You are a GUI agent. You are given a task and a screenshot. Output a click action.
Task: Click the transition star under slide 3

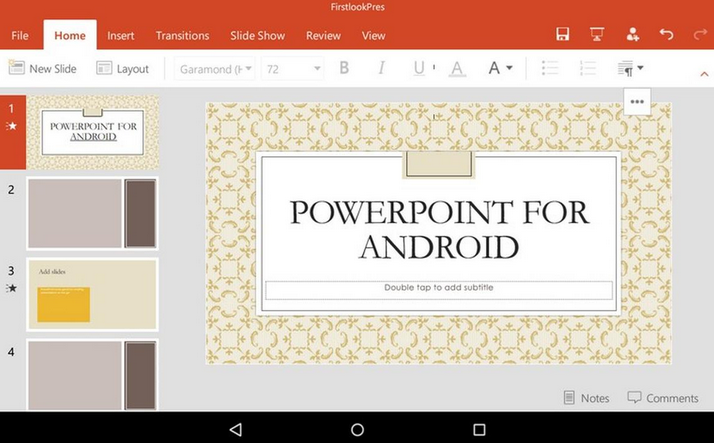coord(11,288)
